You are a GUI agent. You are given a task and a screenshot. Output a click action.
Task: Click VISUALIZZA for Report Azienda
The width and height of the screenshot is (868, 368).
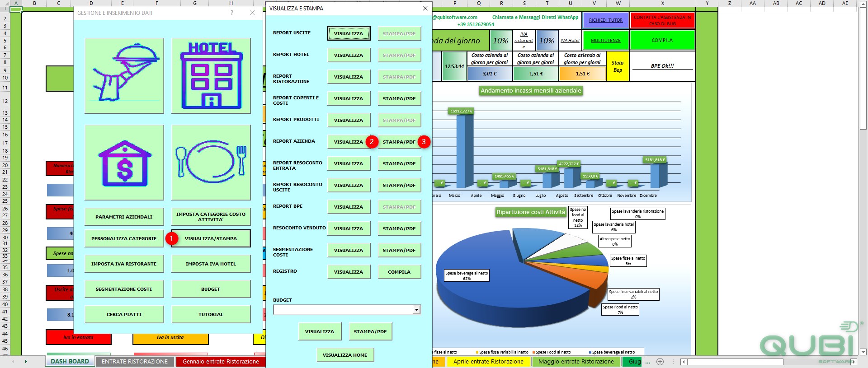click(x=349, y=142)
